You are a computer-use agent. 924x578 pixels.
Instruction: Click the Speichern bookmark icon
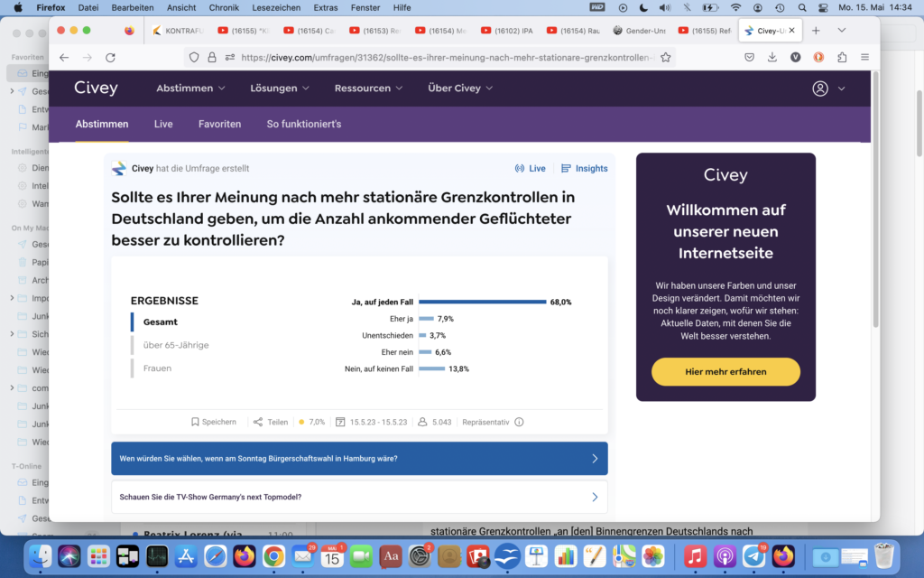195,422
